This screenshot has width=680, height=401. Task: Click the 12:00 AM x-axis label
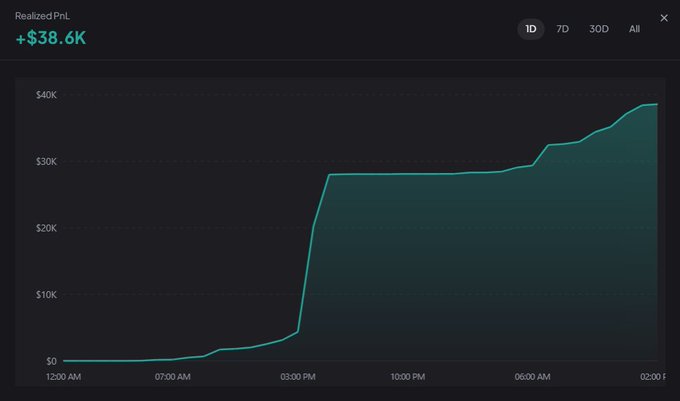[x=63, y=377]
